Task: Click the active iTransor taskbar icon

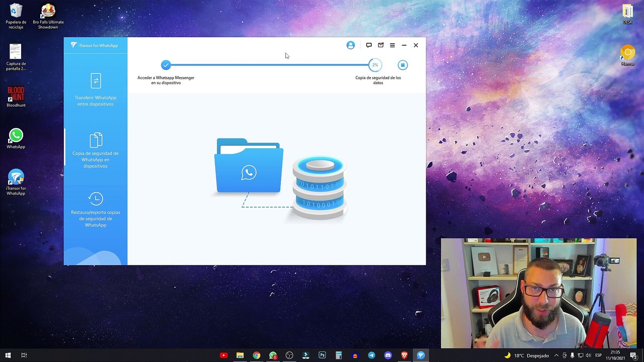Action: click(421, 355)
